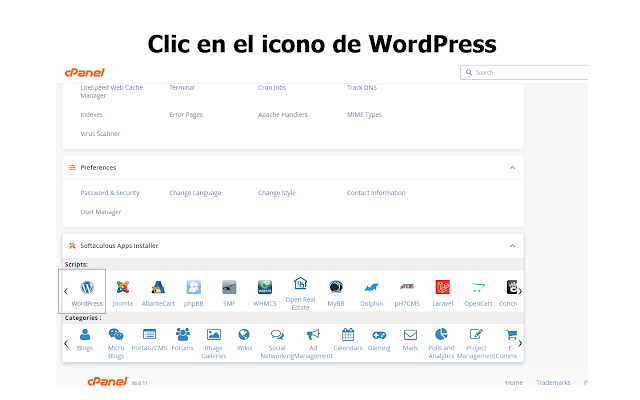
Task: Select the pH7CMS script icon
Action: (407, 287)
